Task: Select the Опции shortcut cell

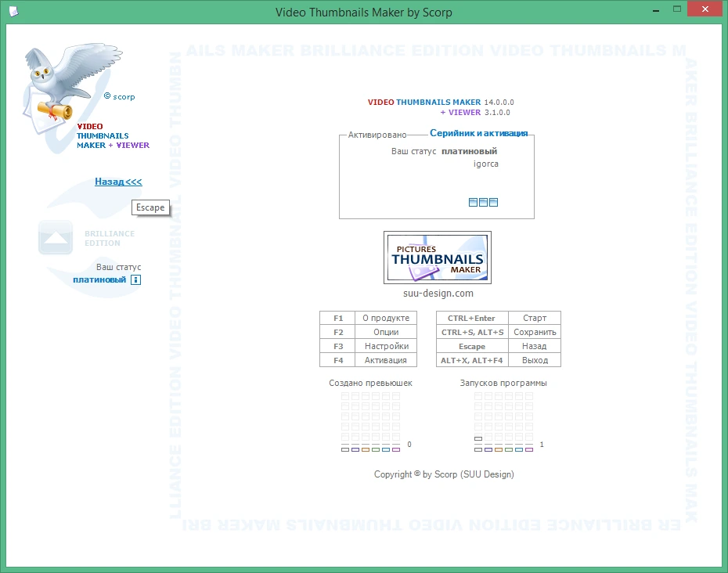Action: click(386, 332)
